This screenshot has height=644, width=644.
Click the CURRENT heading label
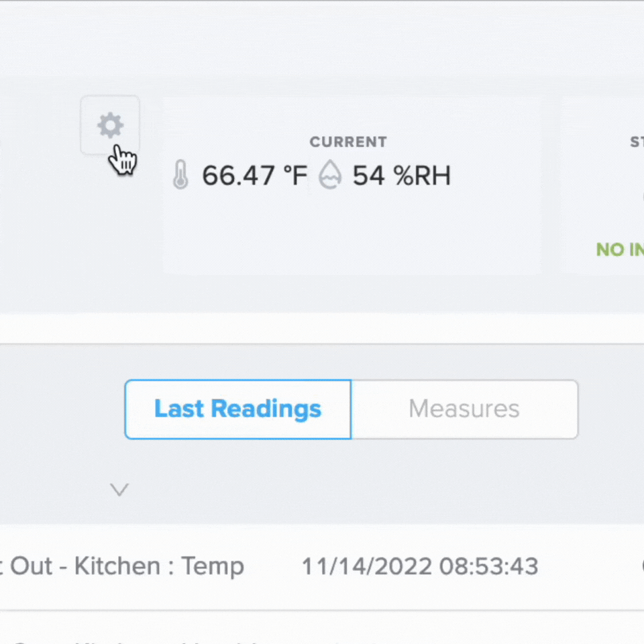348,142
